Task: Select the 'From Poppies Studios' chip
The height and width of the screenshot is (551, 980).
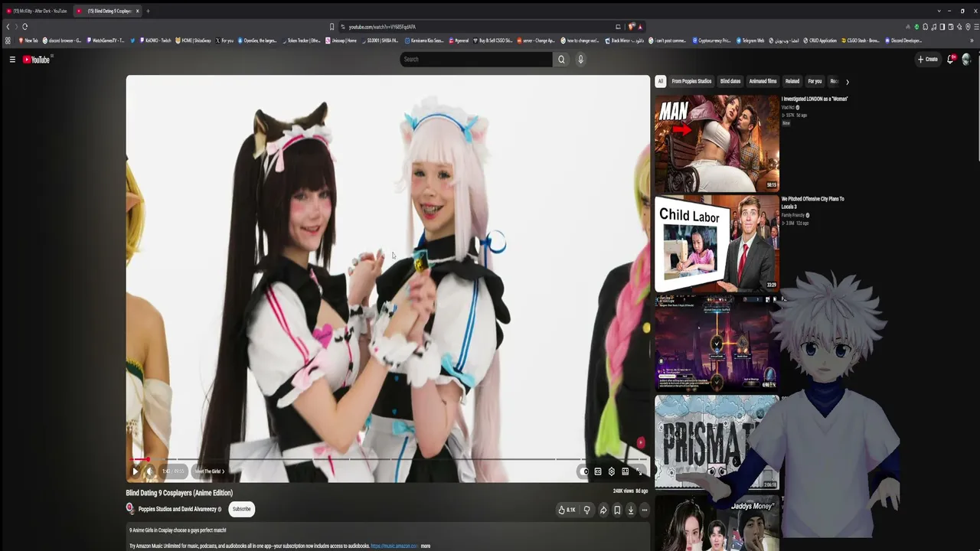Action: [x=691, y=81]
